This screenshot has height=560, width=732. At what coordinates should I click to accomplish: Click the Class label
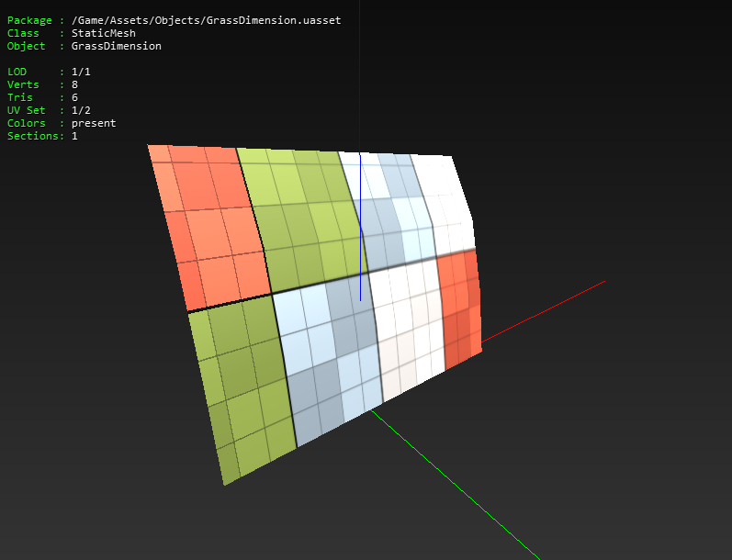coord(23,33)
